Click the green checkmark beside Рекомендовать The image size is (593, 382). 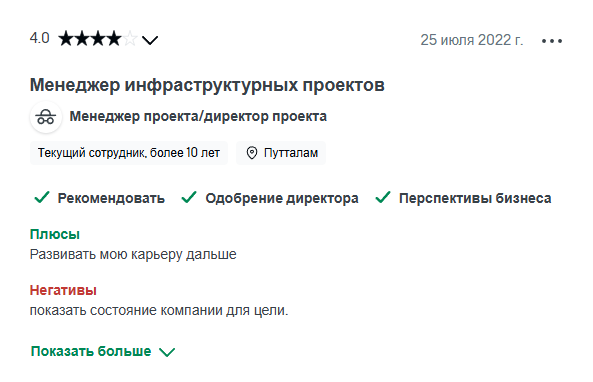[42, 197]
